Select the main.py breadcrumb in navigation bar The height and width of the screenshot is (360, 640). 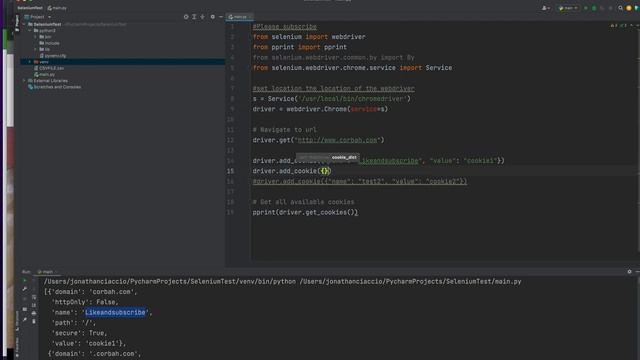[57, 8]
